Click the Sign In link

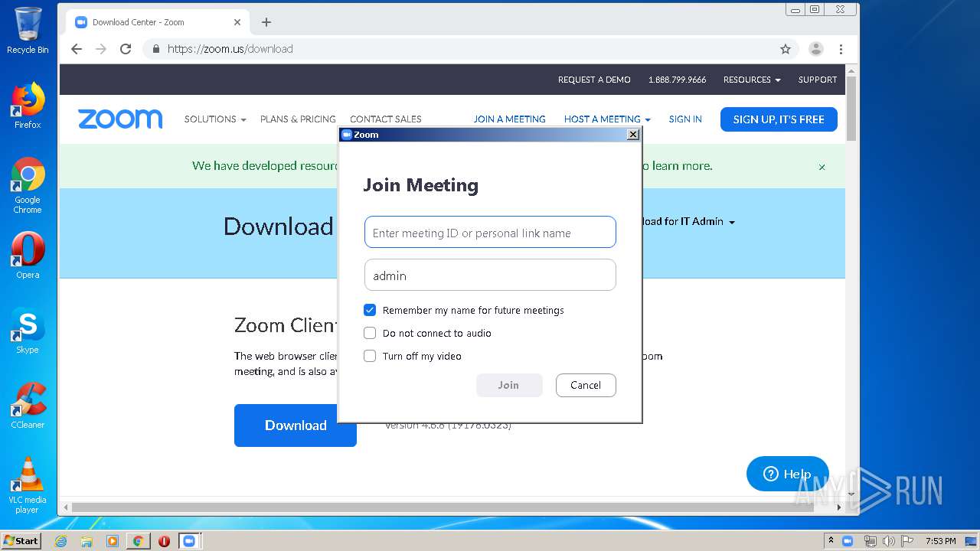[685, 119]
